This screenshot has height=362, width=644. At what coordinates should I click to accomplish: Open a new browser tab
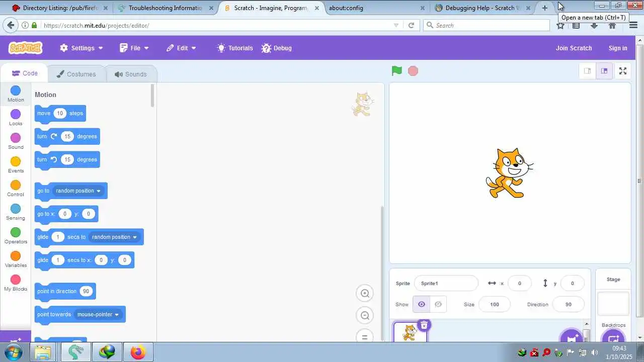(x=544, y=8)
